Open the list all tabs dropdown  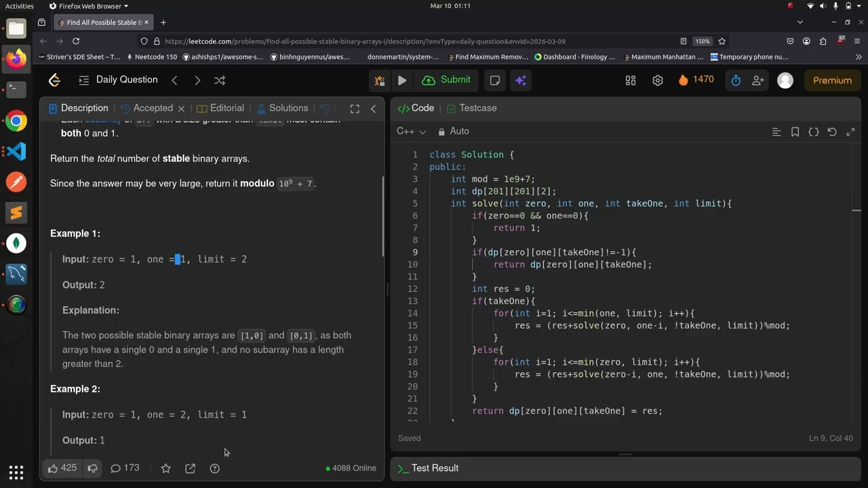pyautogui.click(x=800, y=22)
